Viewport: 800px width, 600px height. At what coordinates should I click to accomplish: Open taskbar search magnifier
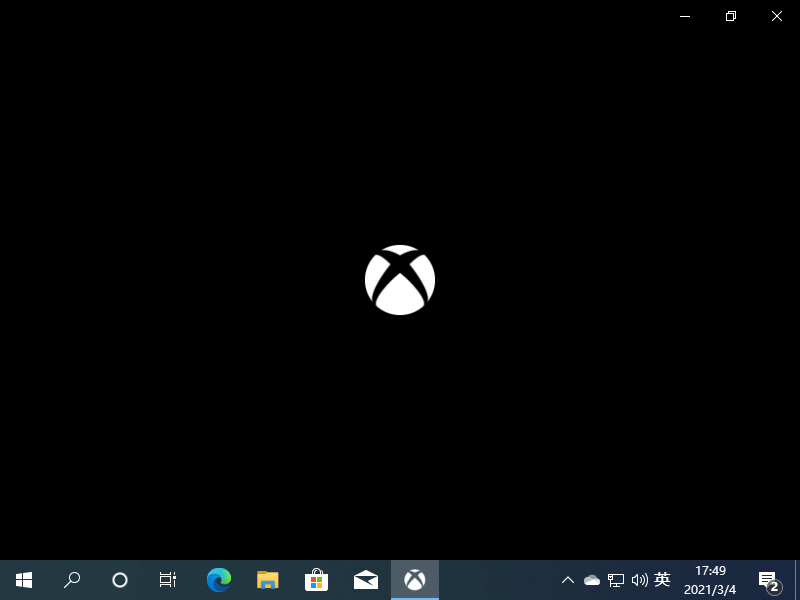click(x=72, y=580)
